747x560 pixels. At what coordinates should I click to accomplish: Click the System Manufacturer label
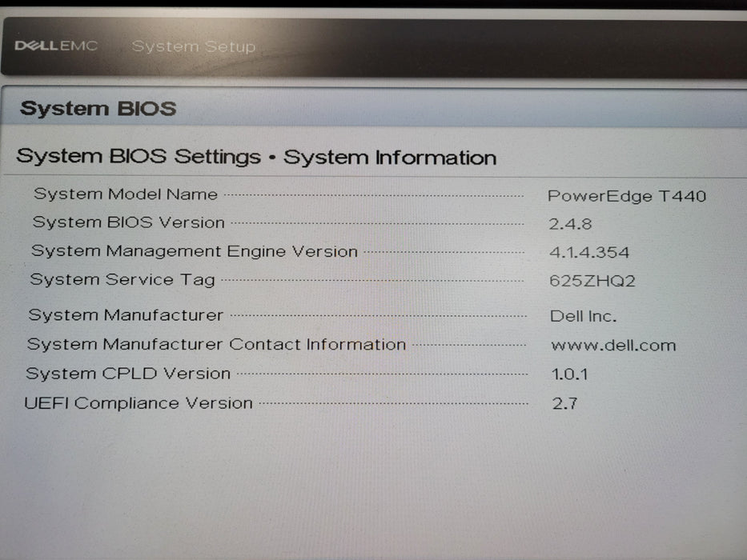126,315
